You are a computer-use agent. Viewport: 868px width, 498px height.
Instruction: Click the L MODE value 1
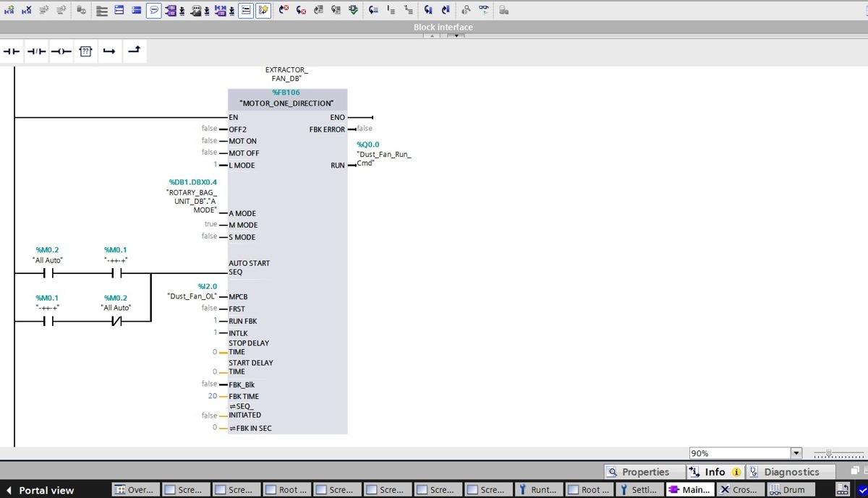pyautogui.click(x=215, y=165)
